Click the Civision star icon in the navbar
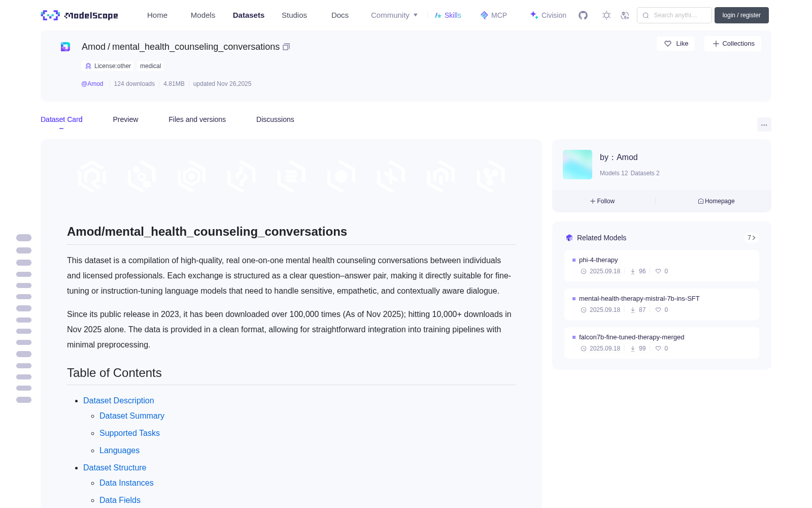Viewport: 812px width, 508px height. tap(534, 15)
